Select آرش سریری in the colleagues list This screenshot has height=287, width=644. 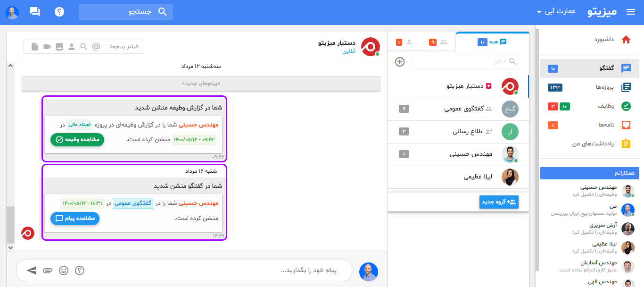click(590, 228)
